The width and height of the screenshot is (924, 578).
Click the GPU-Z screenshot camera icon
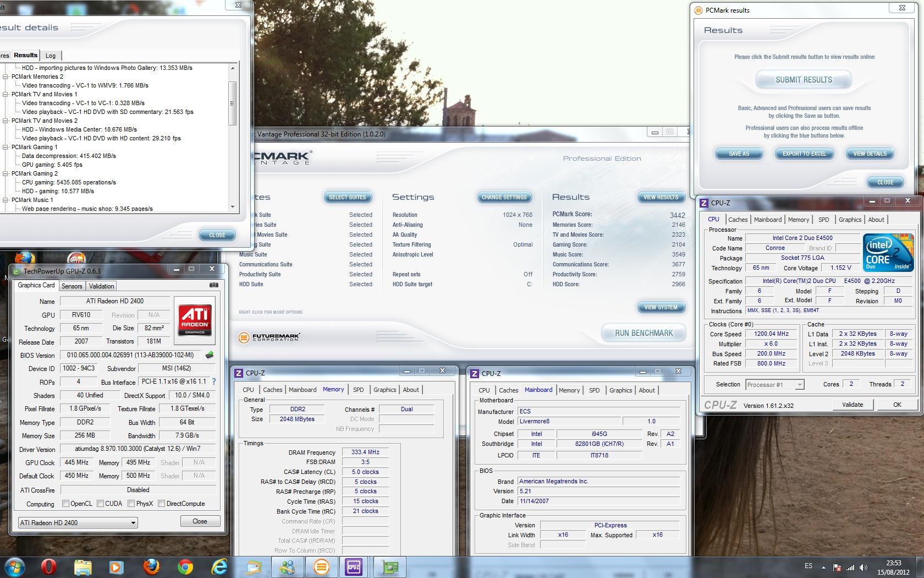tap(214, 285)
